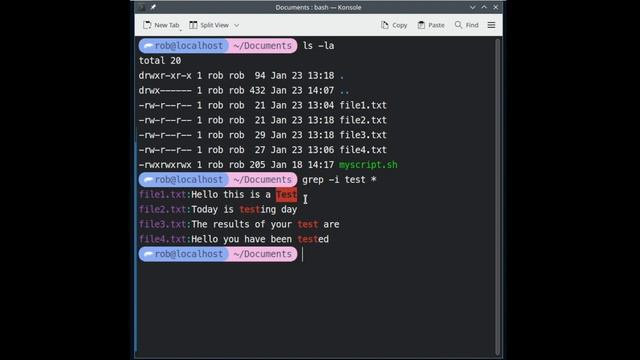Minimize the Konsole window

click(x=472, y=7)
